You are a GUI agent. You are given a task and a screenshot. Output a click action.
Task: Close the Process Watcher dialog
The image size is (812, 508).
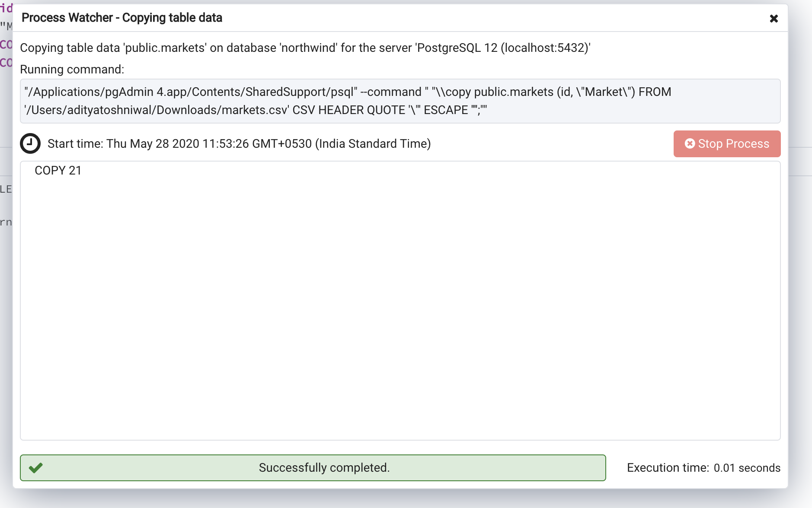[774, 19]
